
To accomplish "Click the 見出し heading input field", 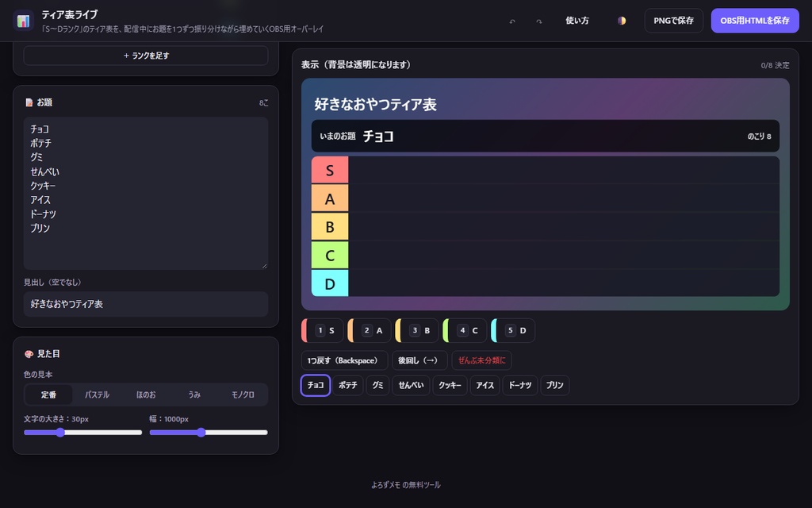I will [x=146, y=304].
